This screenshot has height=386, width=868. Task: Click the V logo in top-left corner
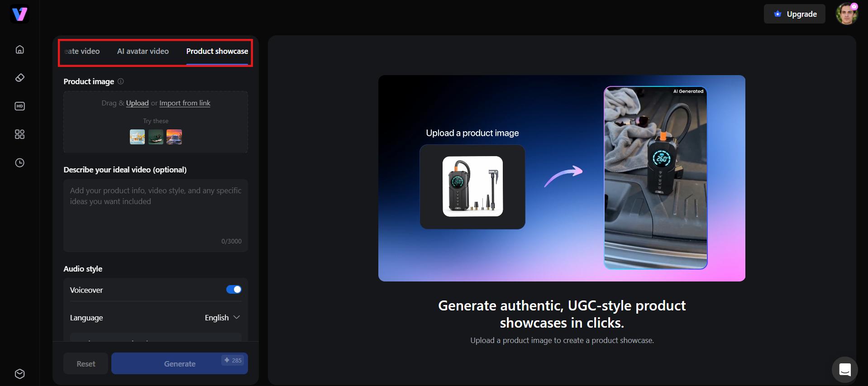(x=19, y=14)
